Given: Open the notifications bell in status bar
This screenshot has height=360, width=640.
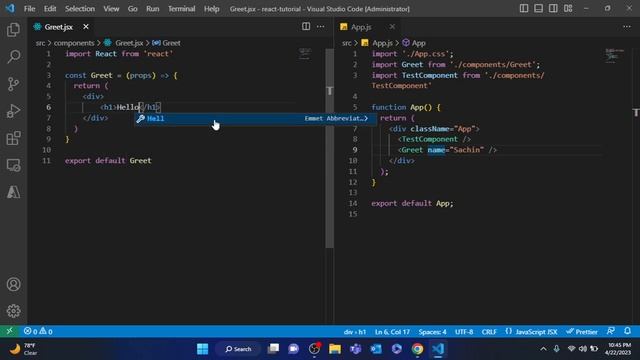Looking at the screenshot, I should pos(627,331).
